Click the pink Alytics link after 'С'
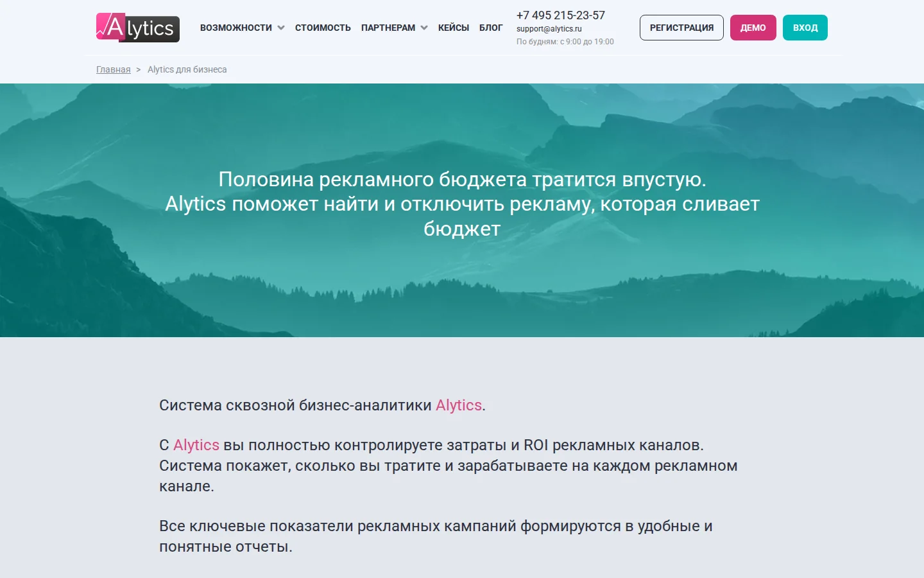Viewport: 924px width, 578px height. (x=196, y=445)
